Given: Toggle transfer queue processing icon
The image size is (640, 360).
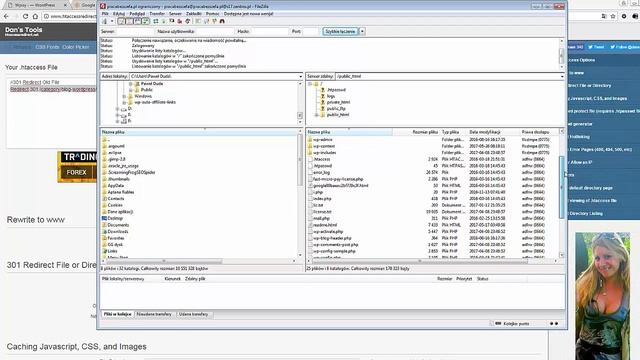Looking at the screenshot, I should (164, 21).
